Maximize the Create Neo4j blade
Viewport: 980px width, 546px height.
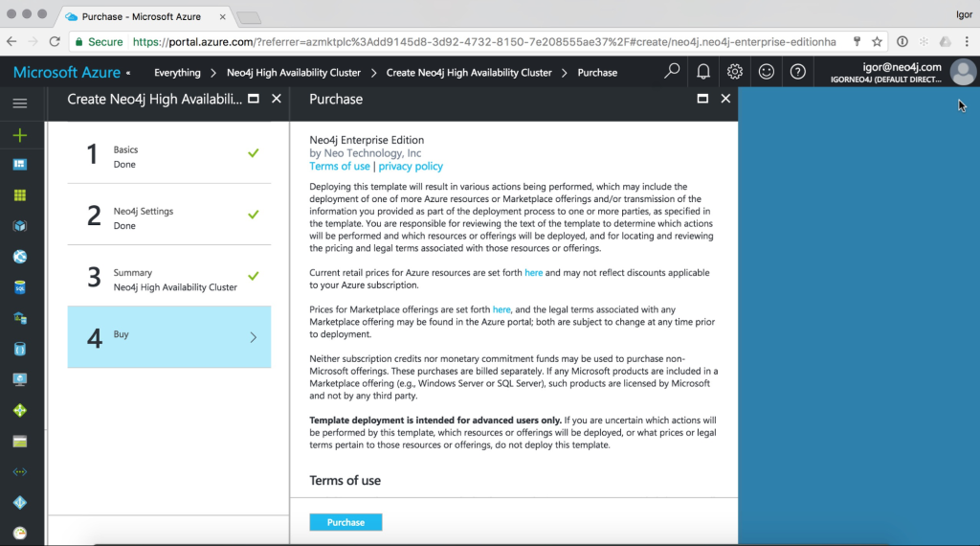point(253,99)
